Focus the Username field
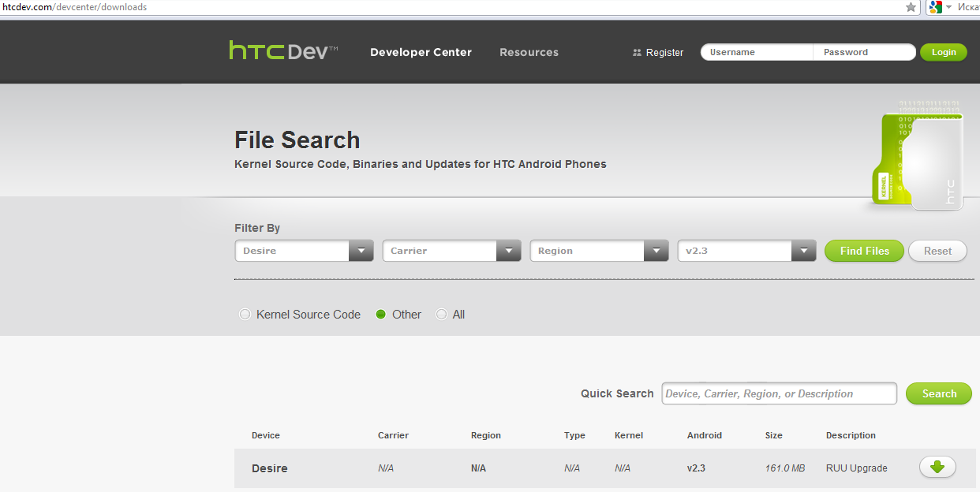 757,52
